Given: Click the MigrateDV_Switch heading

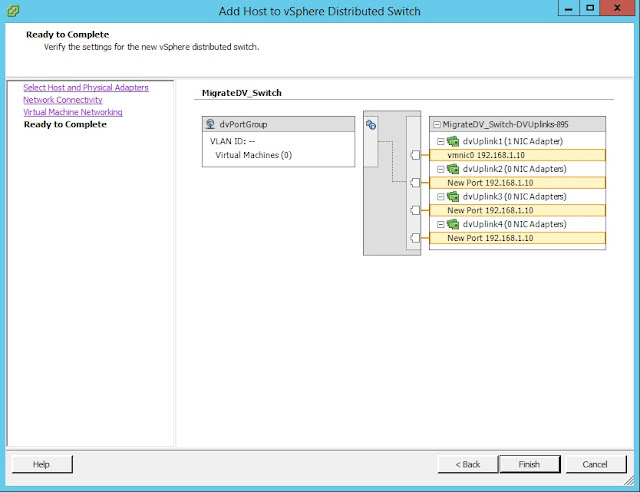Looking at the screenshot, I should click(x=242, y=93).
